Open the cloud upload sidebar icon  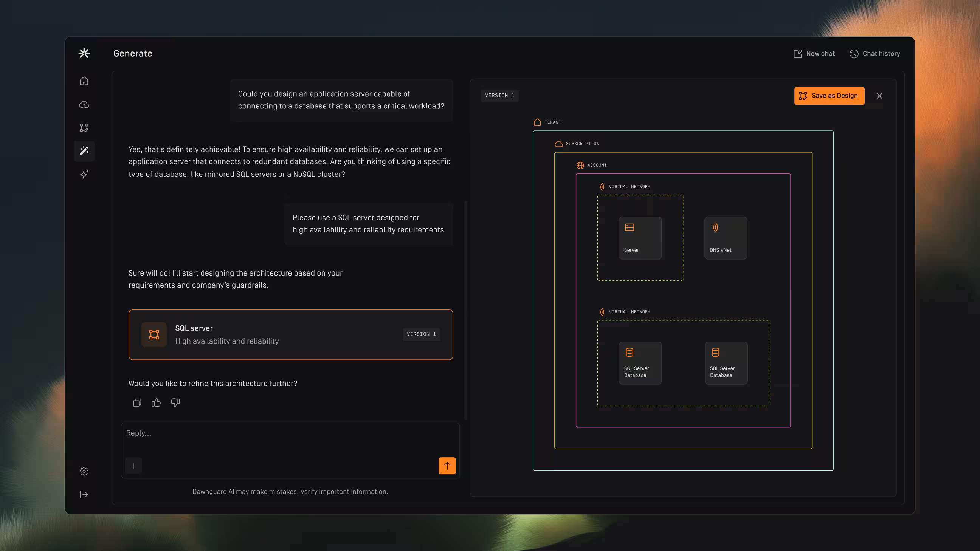(x=84, y=105)
